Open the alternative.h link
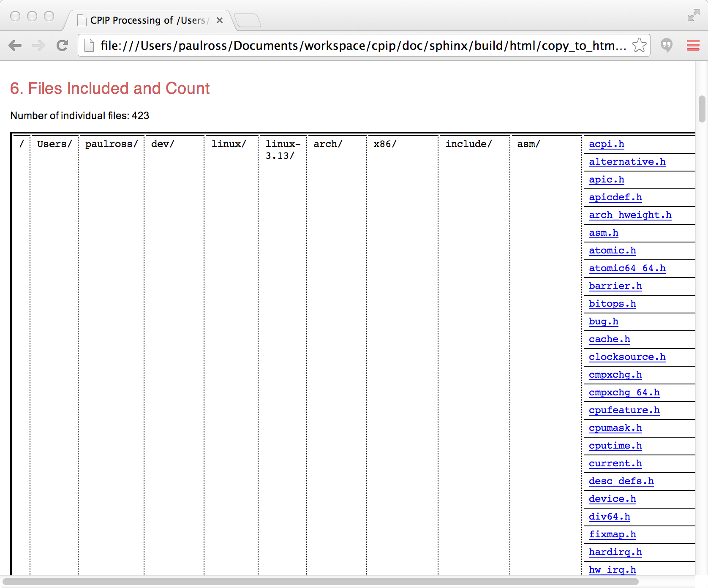Image resolution: width=708 pixels, height=588 pixels. tap(627, 162)
